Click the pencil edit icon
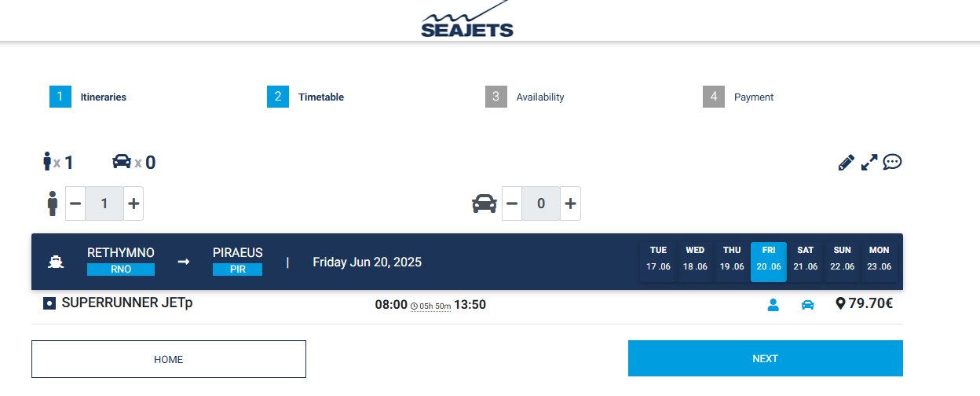Viewport: 980px width, 396px height. tap(846, 163)
